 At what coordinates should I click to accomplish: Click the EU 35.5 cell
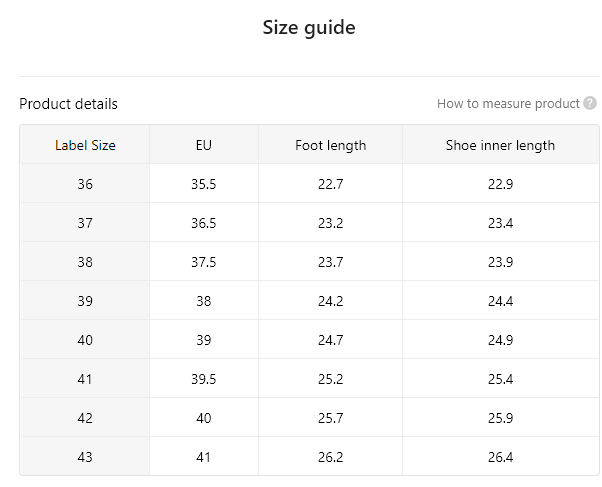(x=204, y=184)
